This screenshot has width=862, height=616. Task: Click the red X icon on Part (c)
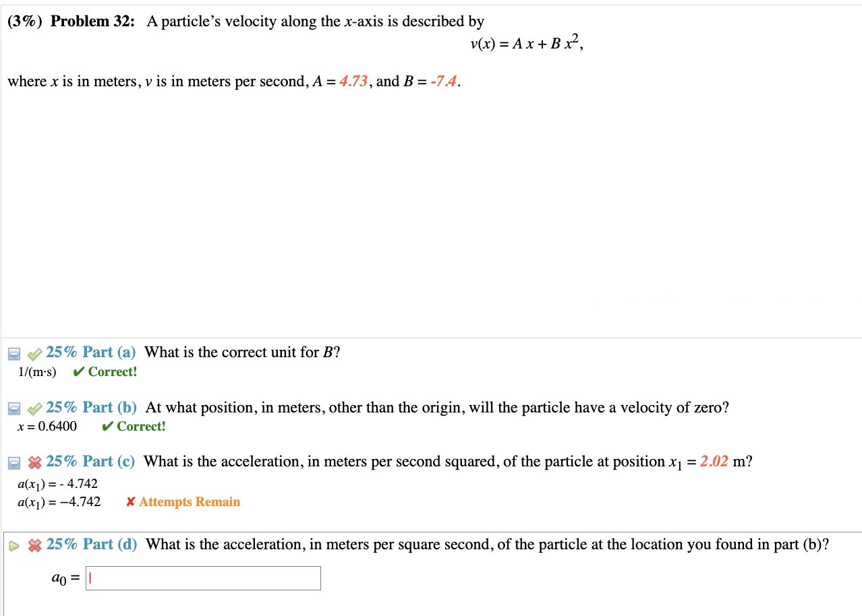[34, 462]
